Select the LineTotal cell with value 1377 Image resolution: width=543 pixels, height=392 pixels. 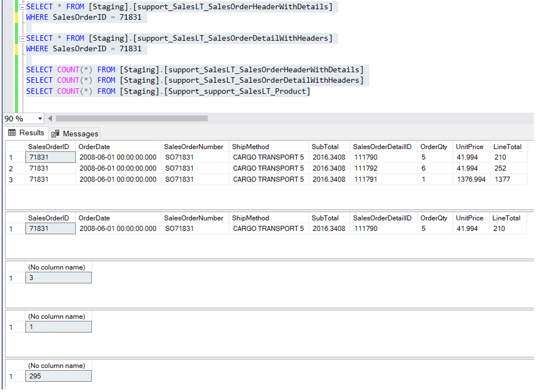point(502,179)
